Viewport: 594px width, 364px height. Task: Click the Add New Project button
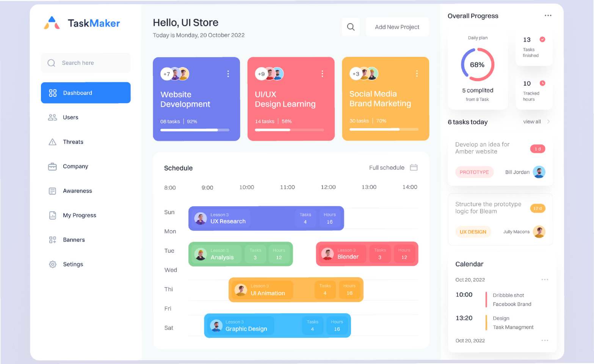(x=397, y=27)
